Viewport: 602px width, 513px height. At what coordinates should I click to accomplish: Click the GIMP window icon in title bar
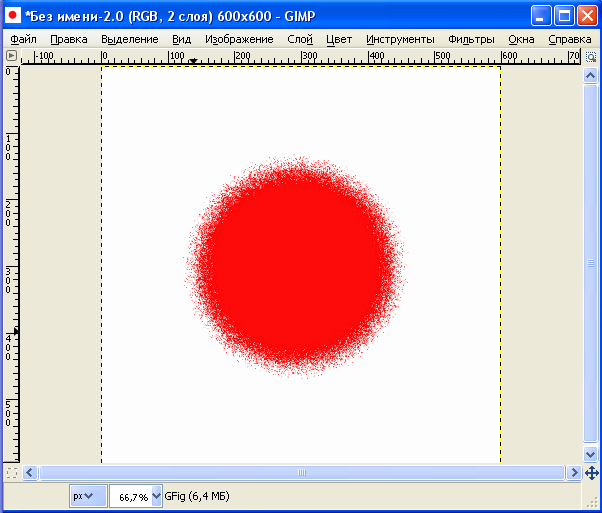(12, 15)
